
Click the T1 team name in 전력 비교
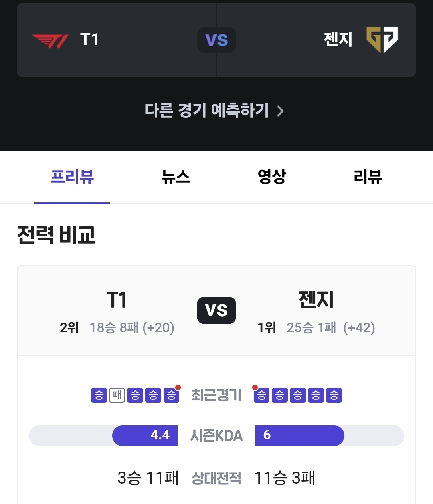pos(117,300)
